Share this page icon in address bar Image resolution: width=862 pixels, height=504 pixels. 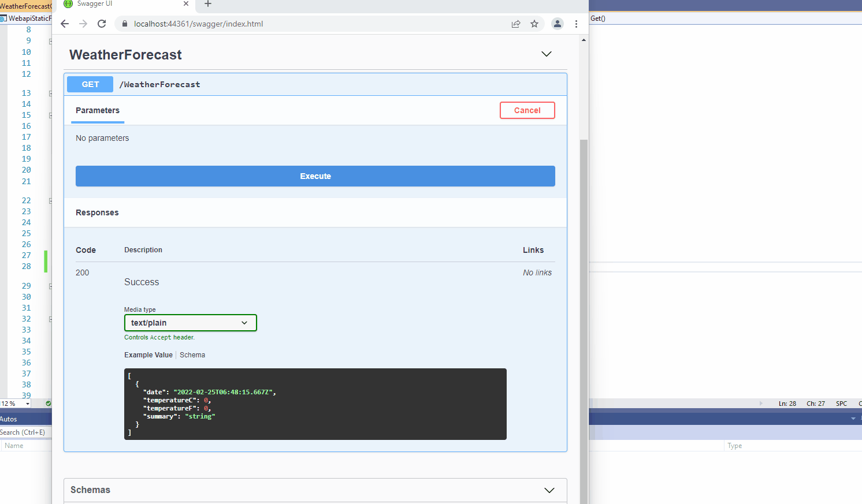(516, 24)
